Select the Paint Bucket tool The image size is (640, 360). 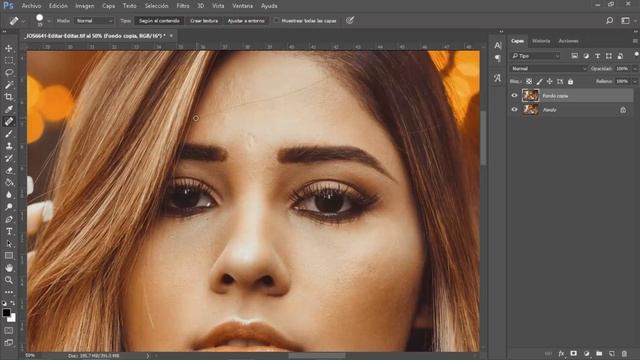click(x=9, y=182)
